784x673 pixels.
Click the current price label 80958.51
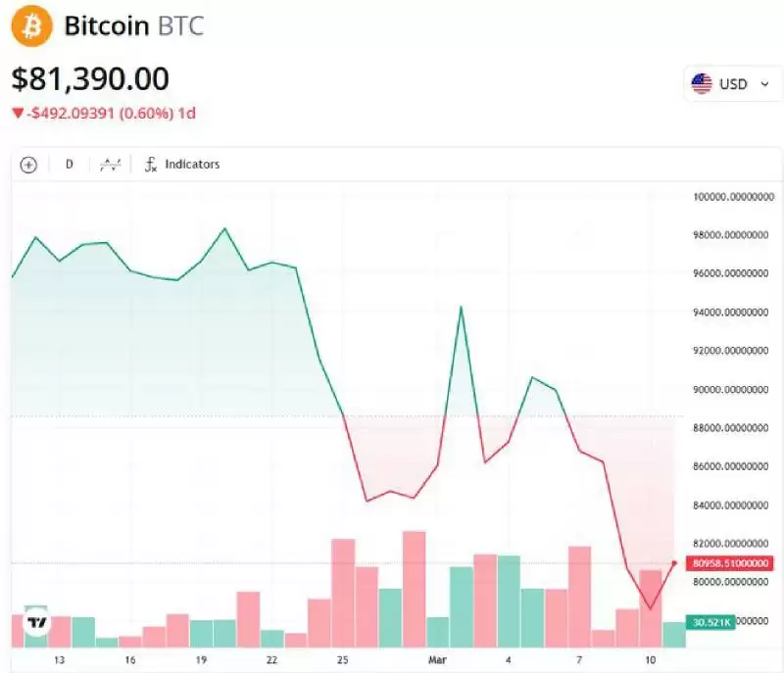[729, 564]
